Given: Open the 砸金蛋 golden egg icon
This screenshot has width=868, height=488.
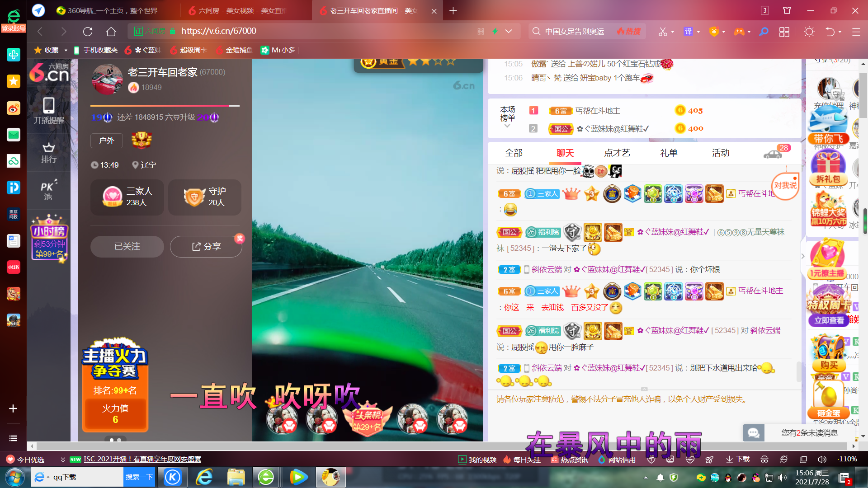Looking at the screenshot, I should click(x=828, y=400).
